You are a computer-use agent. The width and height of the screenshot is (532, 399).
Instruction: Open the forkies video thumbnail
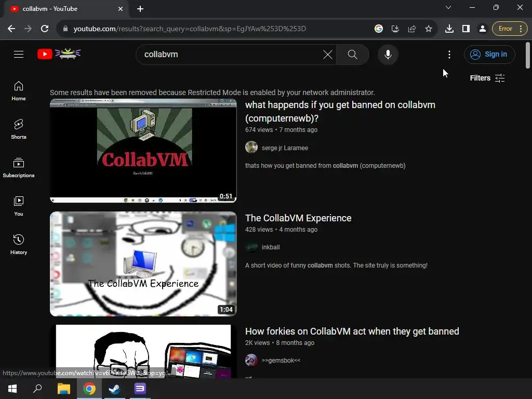coord(143,351)
